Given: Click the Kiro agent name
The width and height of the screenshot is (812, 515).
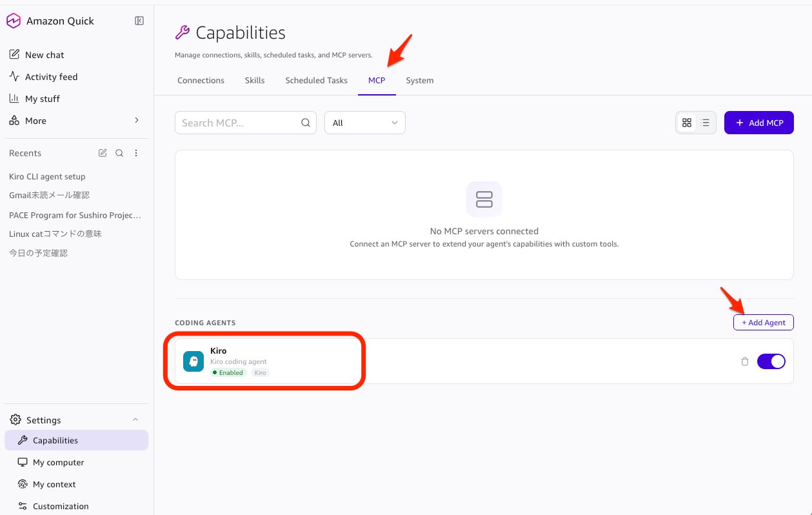Looking at the screenshot, I should click(x=218, y=351).
